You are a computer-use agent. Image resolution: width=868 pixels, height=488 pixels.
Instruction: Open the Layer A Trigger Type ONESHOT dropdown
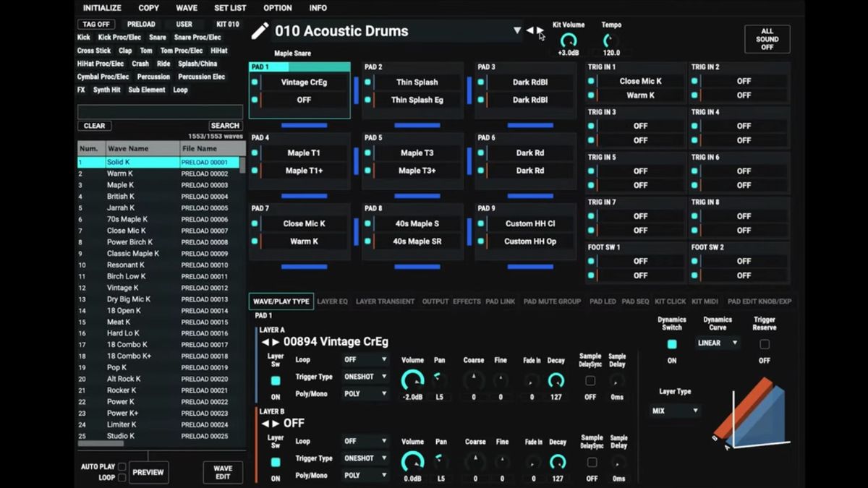(x=365, y=376)
